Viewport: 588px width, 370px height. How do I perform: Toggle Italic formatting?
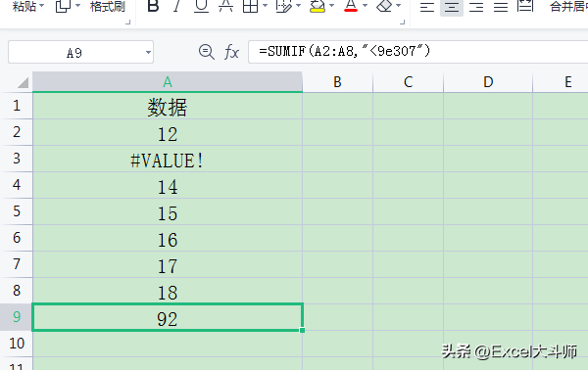pyautogui.click(x=176, y=6)
